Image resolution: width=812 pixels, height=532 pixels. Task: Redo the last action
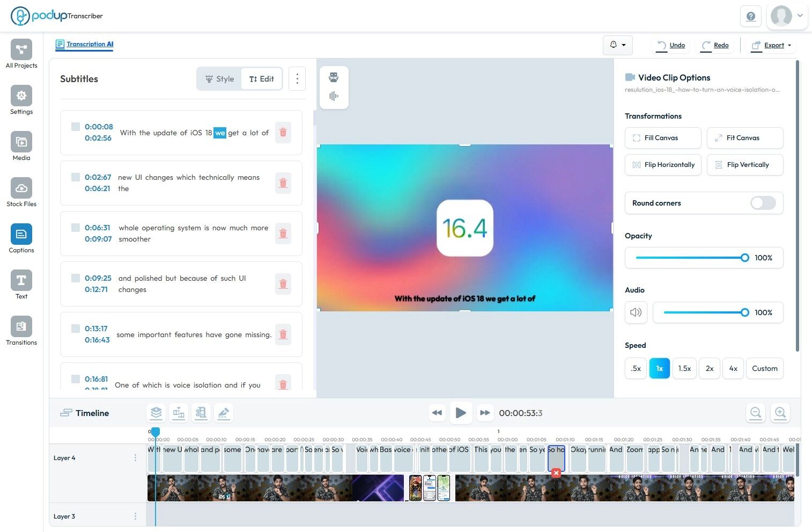715,45
